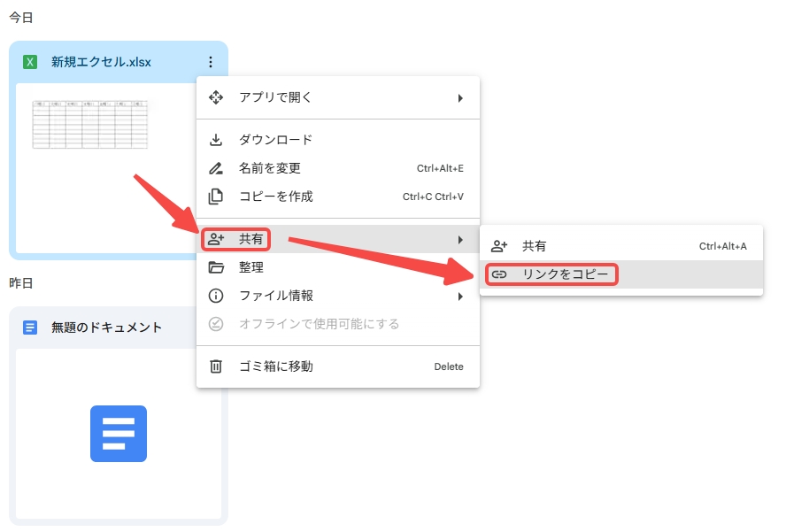809x532 pixels.
Task: Expand the アプリで開く submenu arrow
Action: 460,98
